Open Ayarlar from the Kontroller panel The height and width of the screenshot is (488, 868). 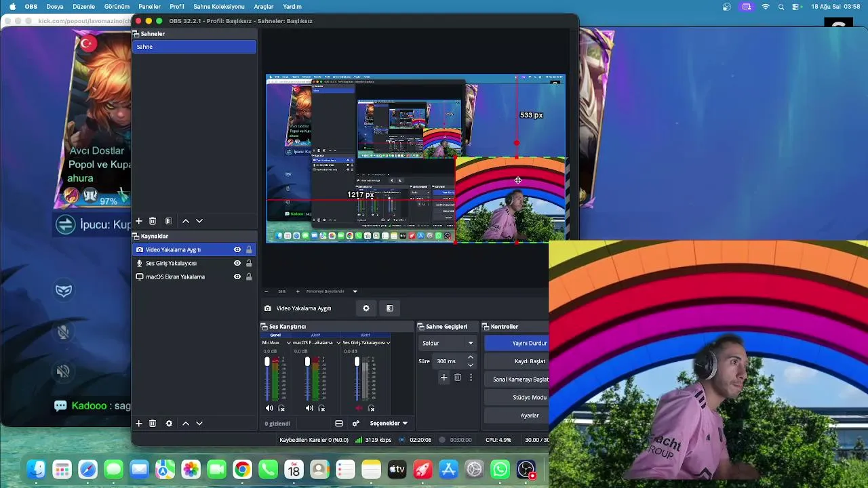coord(517,415)
